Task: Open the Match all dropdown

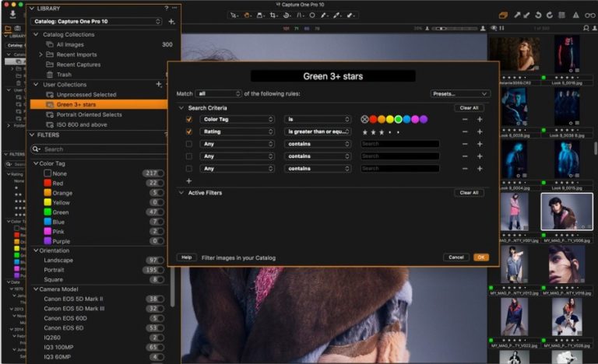Action: (218, 93)
